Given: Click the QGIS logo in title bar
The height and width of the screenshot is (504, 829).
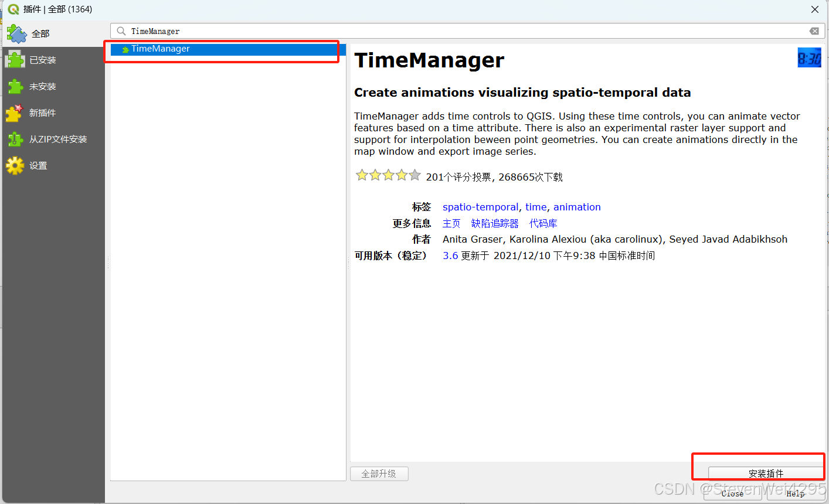Looking at the screenshot, I should click(13, 9).
